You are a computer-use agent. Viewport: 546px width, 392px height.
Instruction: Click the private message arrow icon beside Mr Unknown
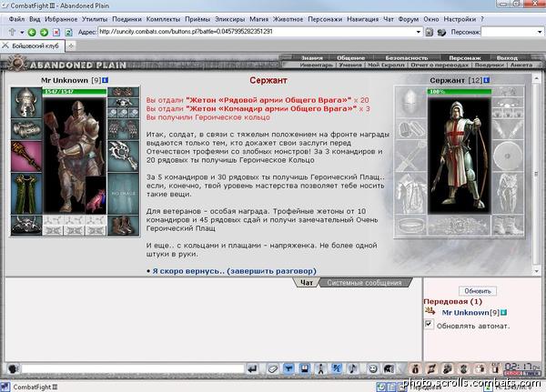[430, 311]
